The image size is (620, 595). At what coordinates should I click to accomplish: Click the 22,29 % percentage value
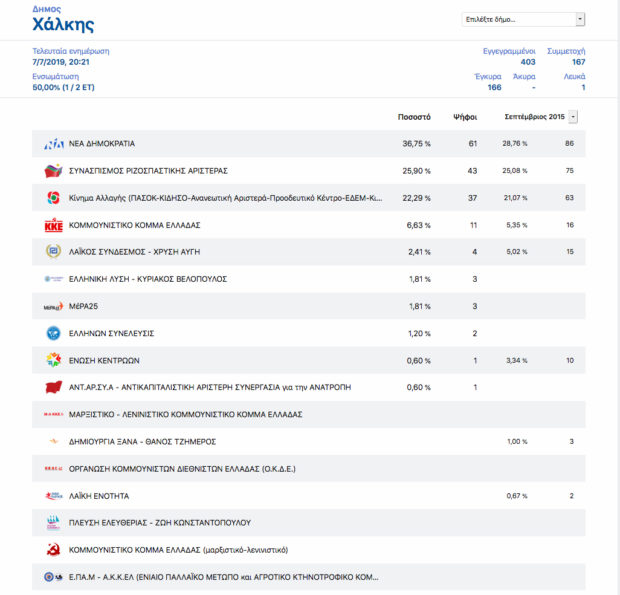tap(416, 198)
